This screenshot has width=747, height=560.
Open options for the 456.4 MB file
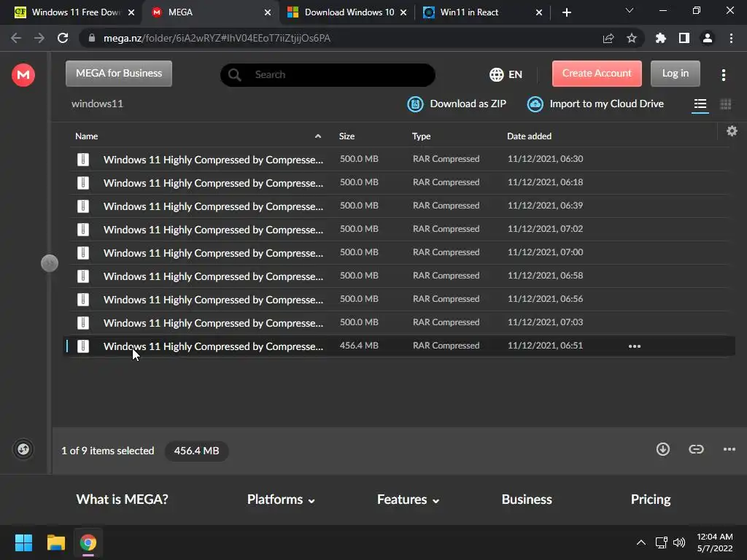pos(634,346)
